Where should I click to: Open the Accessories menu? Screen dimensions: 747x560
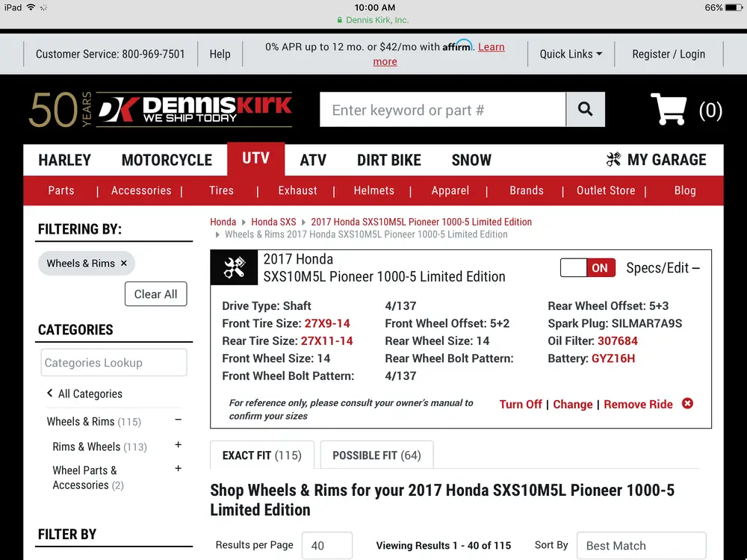pyautogui.click(x=141, y=190)
